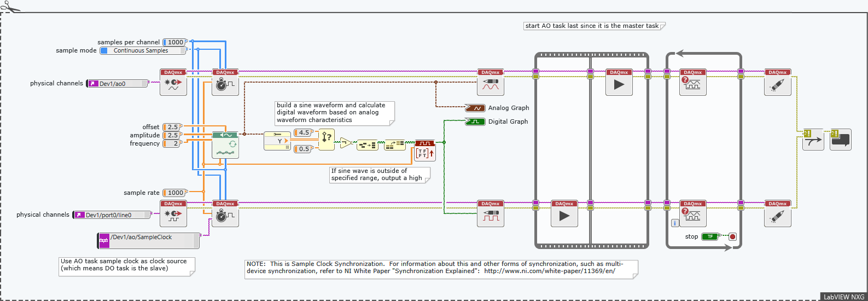Click the 4.5 upper limit constant
Image resolution: width=868 pixels, height=301 pixels.
pyautogui.click(x=304, y=132)
